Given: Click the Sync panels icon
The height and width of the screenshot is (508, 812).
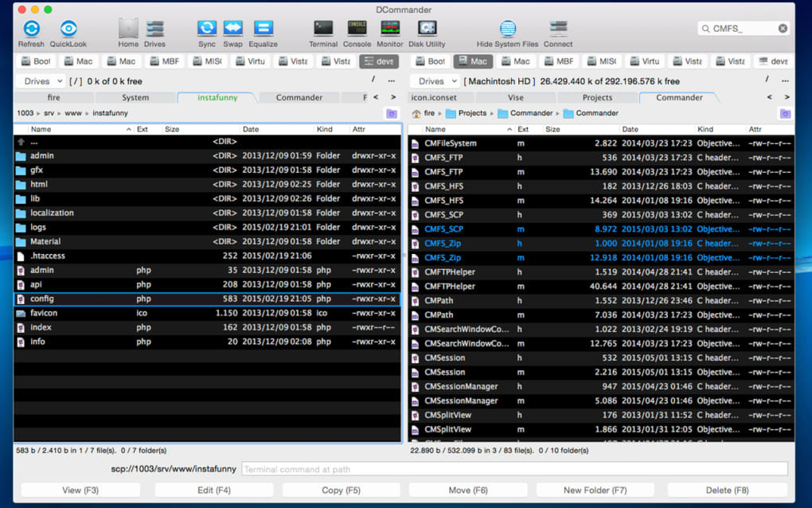Looking at the screenshot, I should (x=207, y=29).
